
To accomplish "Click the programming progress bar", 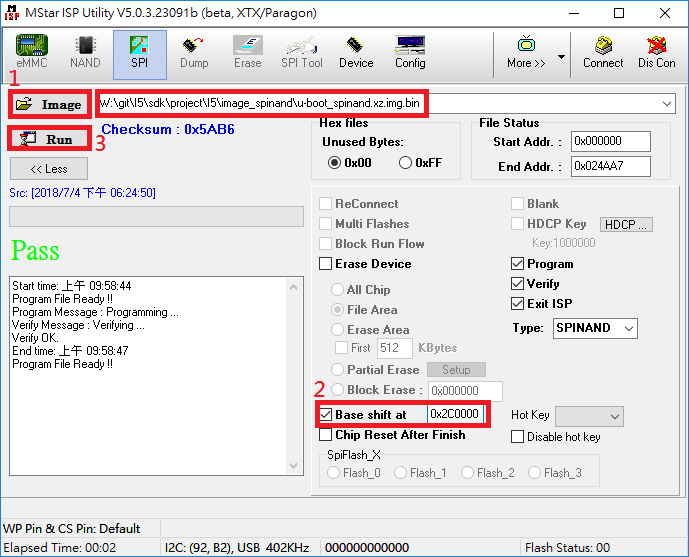I will (156, 217).
